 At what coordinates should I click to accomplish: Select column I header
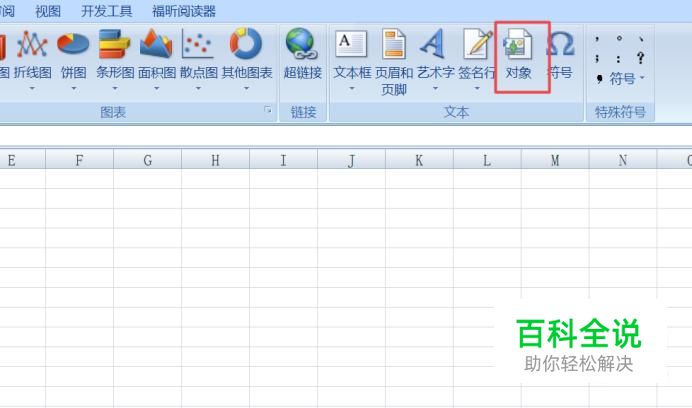pos(283,160)
